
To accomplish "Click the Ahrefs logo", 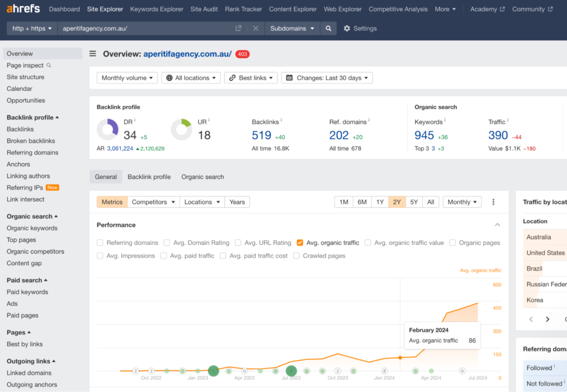I will (23, 9).
